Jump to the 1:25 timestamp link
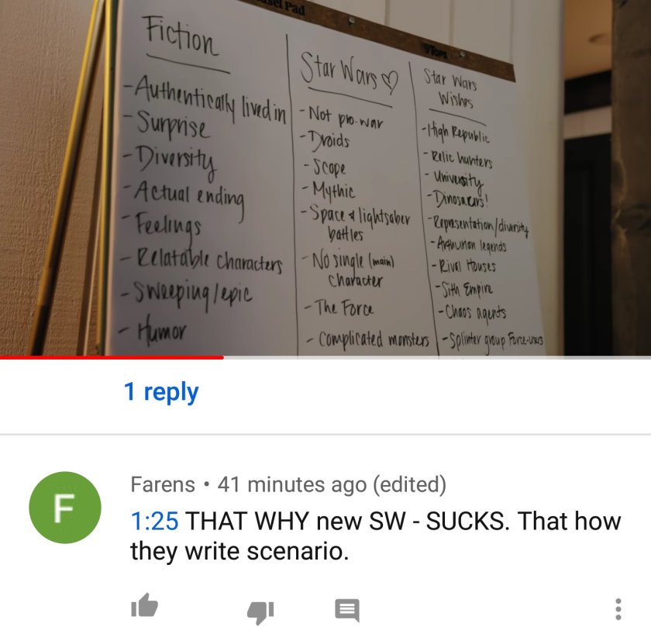 click(154, 521)
